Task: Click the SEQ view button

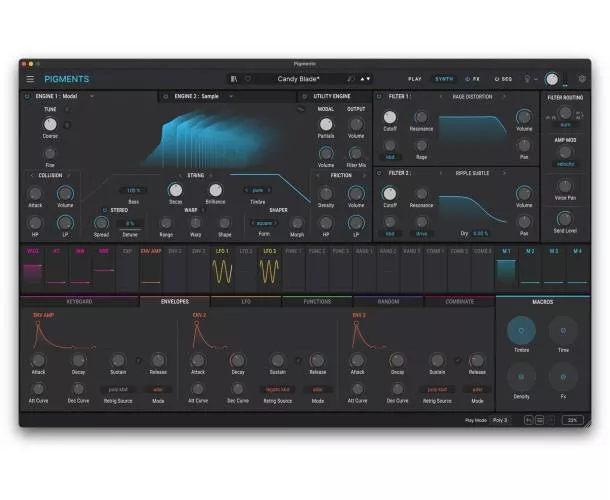Action: click(x=504, y=78)
